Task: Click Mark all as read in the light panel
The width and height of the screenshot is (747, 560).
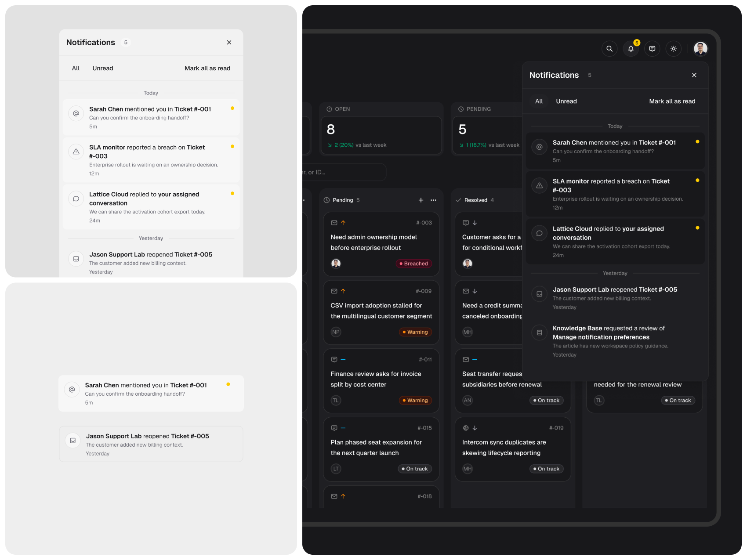Action: [207, 68]
